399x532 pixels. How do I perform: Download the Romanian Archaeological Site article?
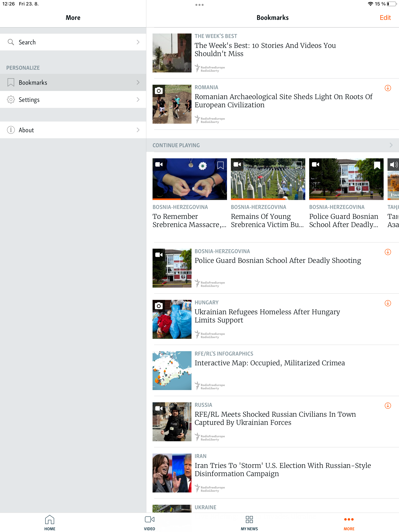click(388, 88)
